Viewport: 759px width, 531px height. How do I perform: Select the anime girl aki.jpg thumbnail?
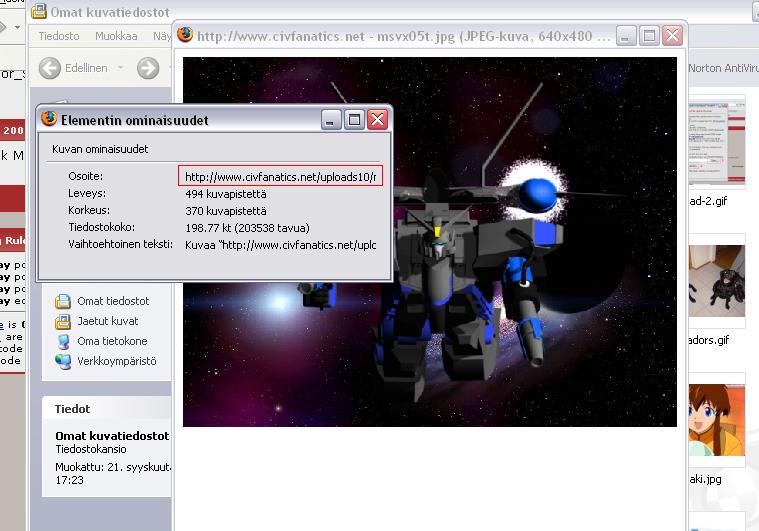pyautogui.click(x=717, y=420)
